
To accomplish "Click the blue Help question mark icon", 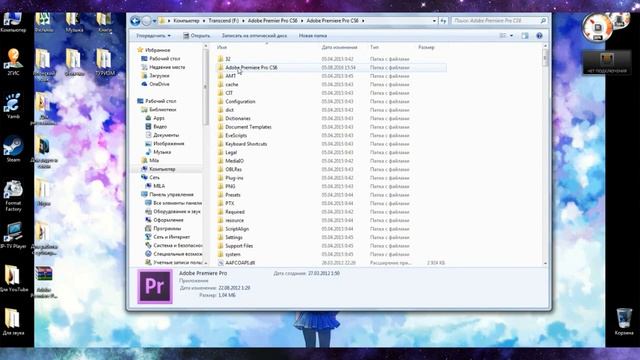I will point(539,36).
